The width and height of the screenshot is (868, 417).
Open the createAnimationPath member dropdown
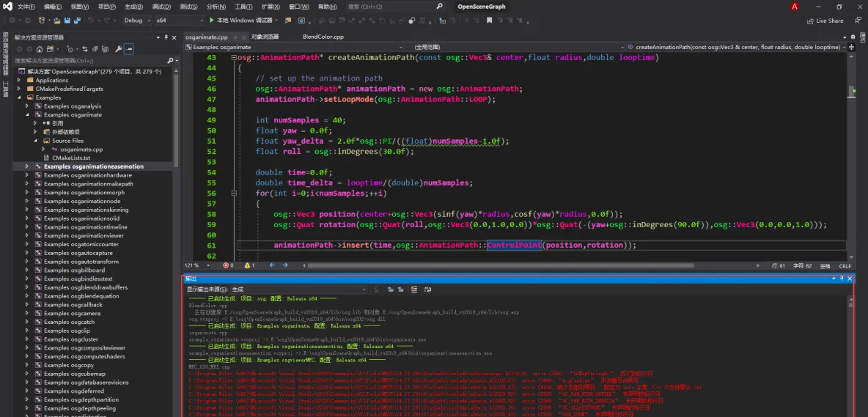tap(736, 48)
